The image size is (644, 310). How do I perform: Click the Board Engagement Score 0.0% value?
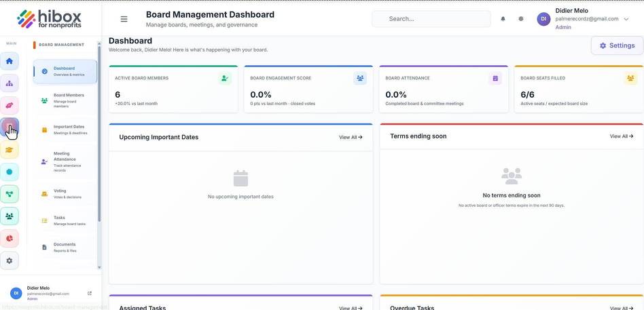(261, 95)
